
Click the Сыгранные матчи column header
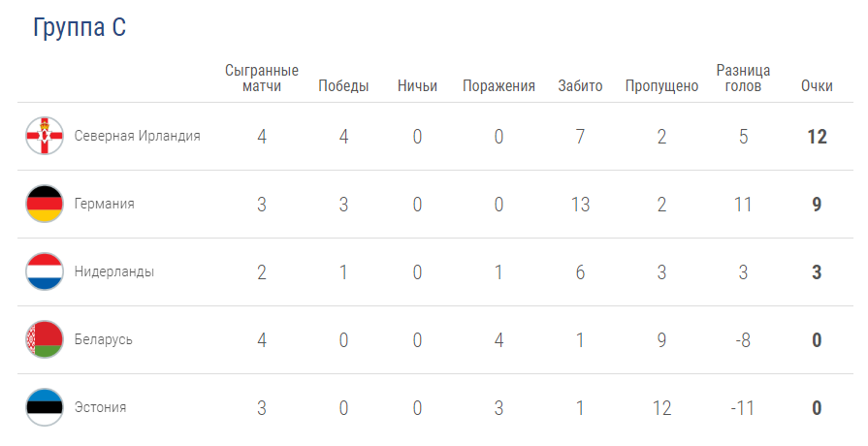tap(262, 78)
